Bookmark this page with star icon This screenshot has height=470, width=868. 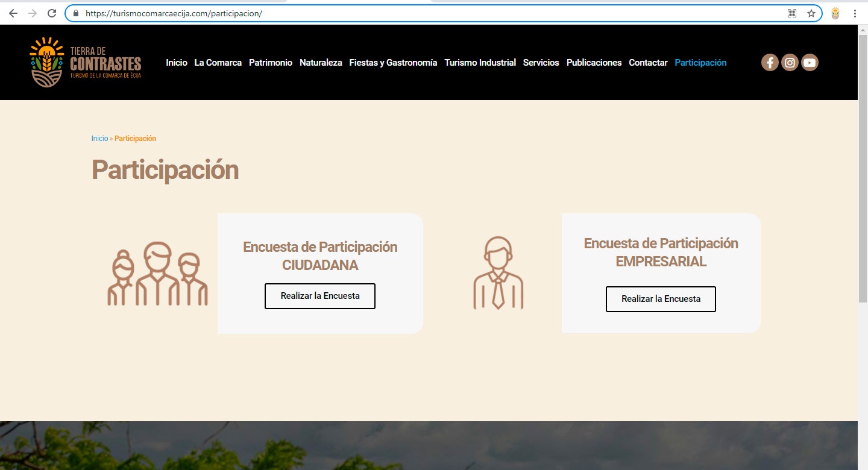pyautogui.click(x=811, y=13)
